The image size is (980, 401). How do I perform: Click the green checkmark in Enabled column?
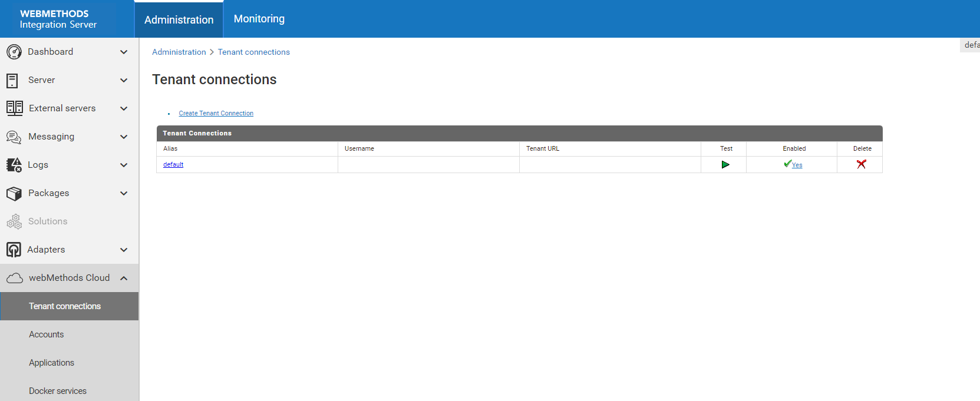[787, 164]
